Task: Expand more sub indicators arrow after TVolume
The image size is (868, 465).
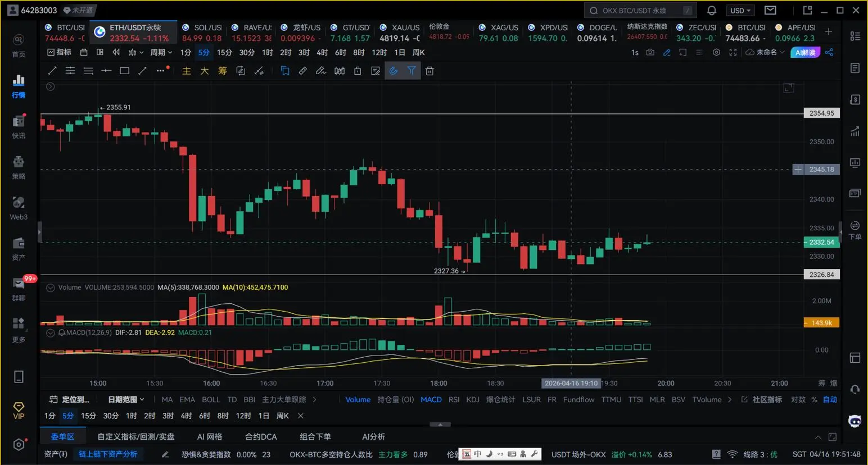Action: (730, 399)
